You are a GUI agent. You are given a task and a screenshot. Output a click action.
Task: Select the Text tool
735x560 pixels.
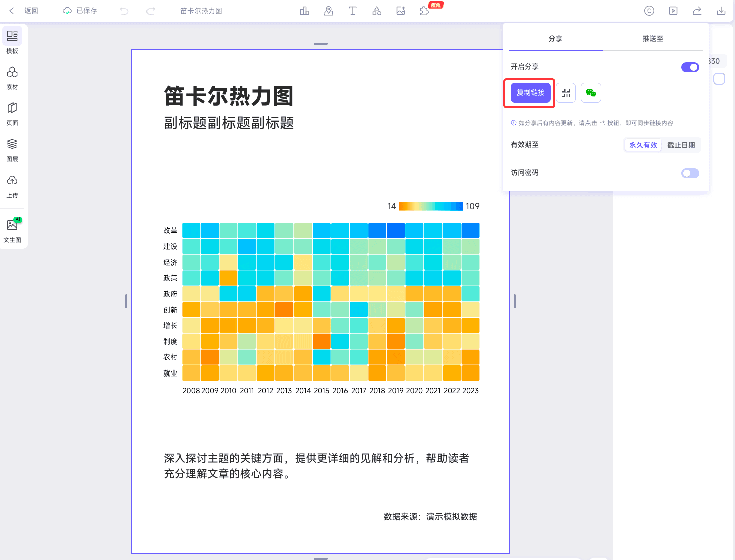coord(353,11)
